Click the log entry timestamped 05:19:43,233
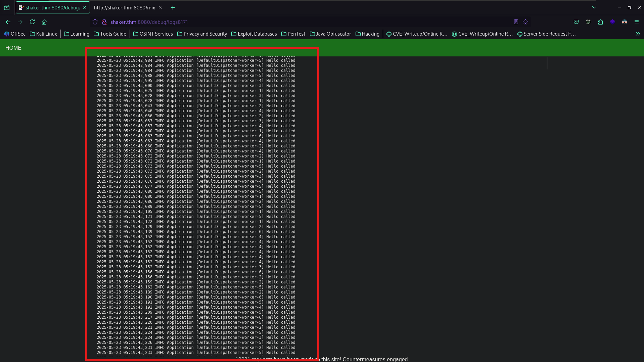Screen dimensions: 644x362 (x=196, y=353)
